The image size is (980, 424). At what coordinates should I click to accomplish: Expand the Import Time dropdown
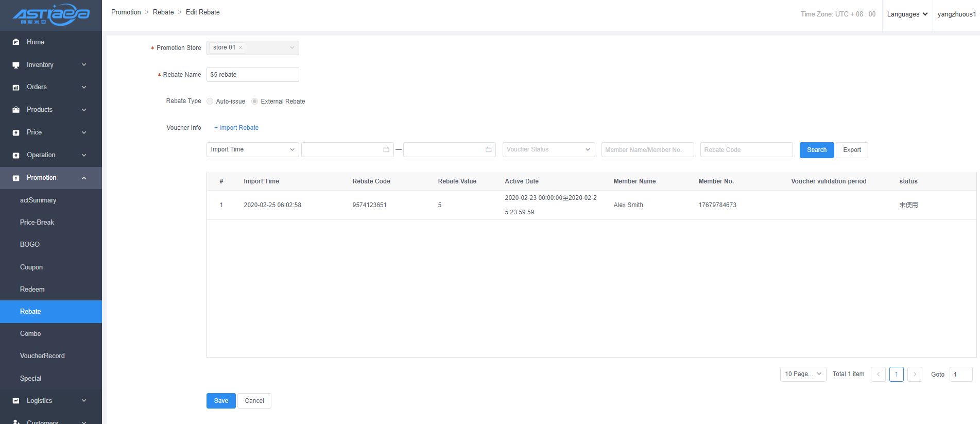click(x=252, y=149)
